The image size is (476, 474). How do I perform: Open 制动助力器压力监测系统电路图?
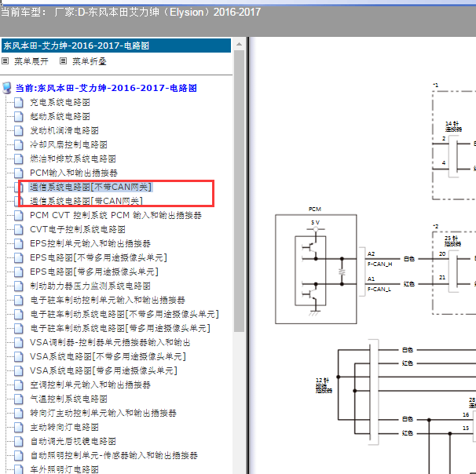pos(90,286)
